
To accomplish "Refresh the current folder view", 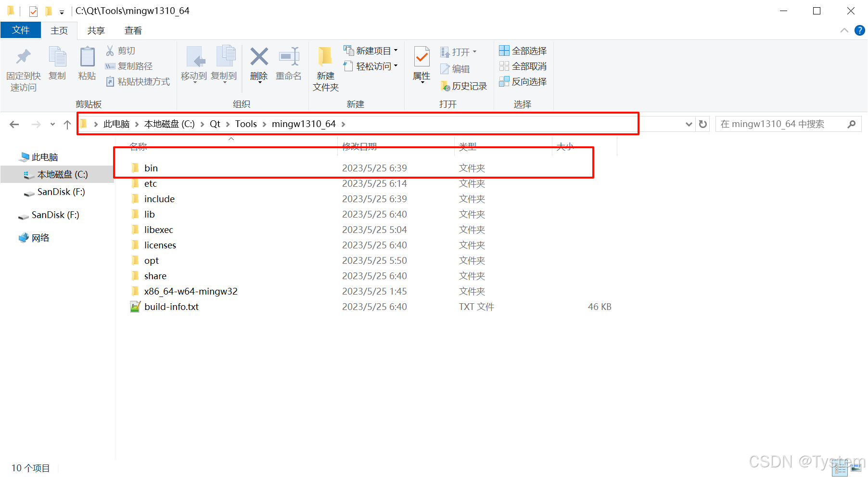I will (703, 124).
